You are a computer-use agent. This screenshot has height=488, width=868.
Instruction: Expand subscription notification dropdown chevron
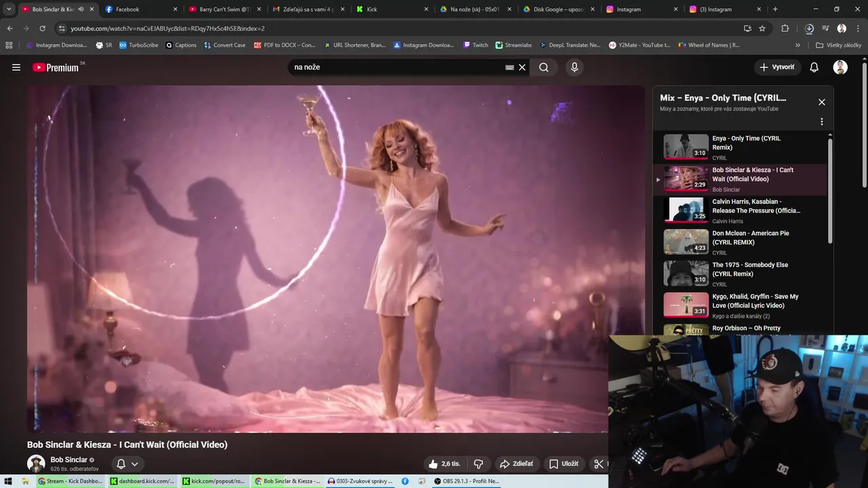(135, 464)
